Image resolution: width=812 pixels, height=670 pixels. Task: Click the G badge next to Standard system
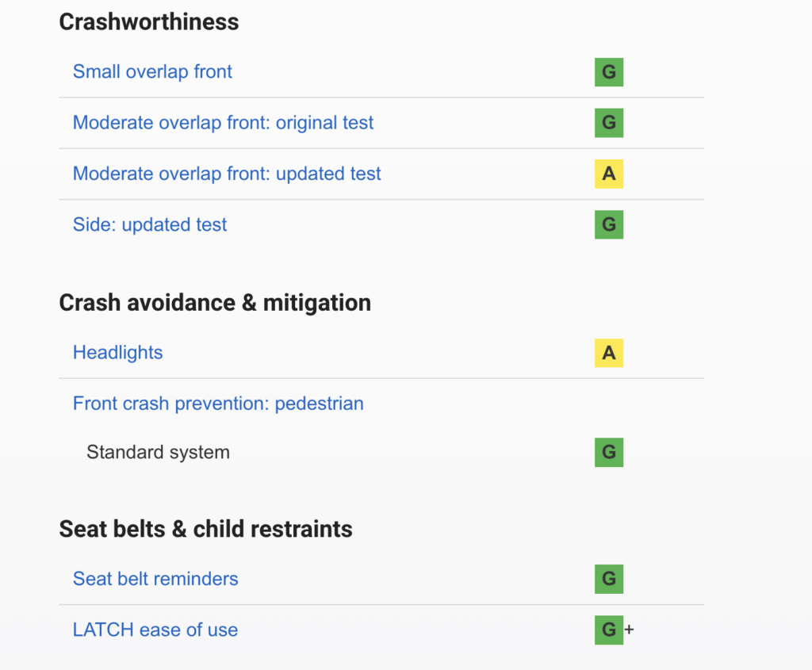(x=608, y=453)
